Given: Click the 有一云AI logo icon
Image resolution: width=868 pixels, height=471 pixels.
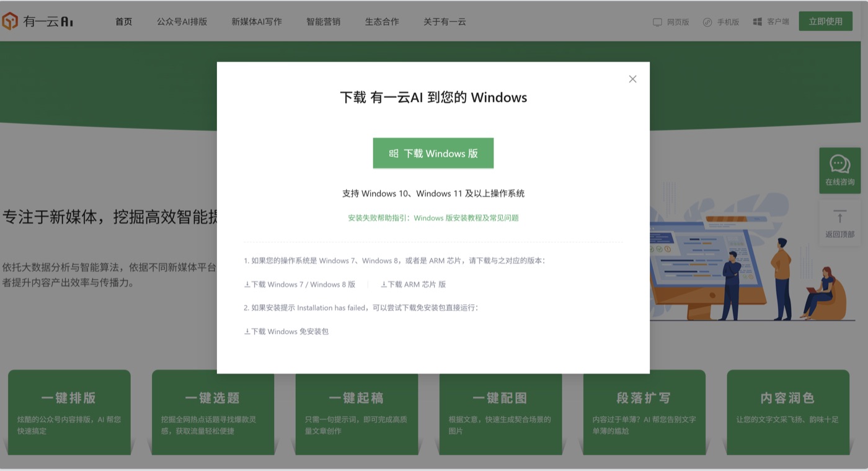Looking at the screenshot, I should [10, 22].
